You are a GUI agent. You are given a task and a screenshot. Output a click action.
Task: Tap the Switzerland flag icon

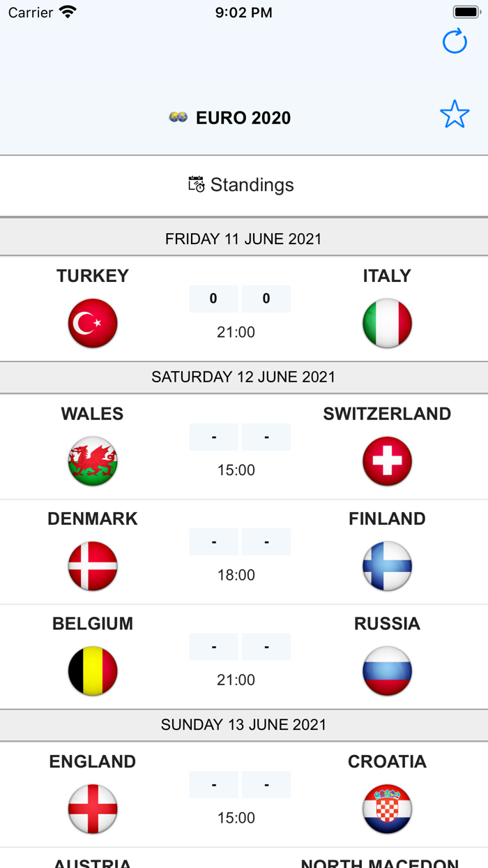(x=387, y=461)
